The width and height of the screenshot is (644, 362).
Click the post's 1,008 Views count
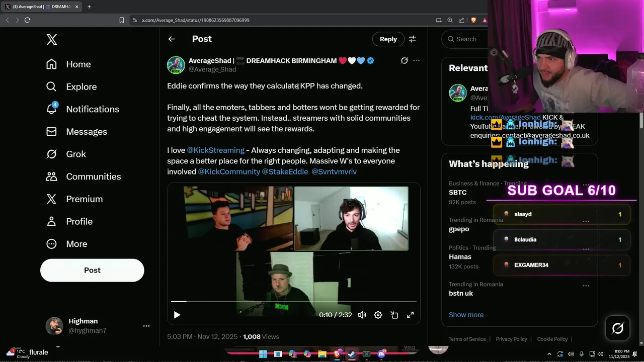pos(261,337)
